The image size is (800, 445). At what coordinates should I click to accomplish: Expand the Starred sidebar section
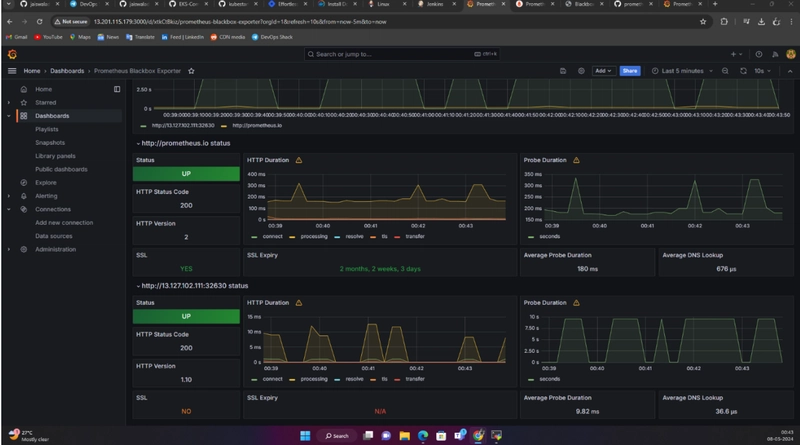click(9, 103)
